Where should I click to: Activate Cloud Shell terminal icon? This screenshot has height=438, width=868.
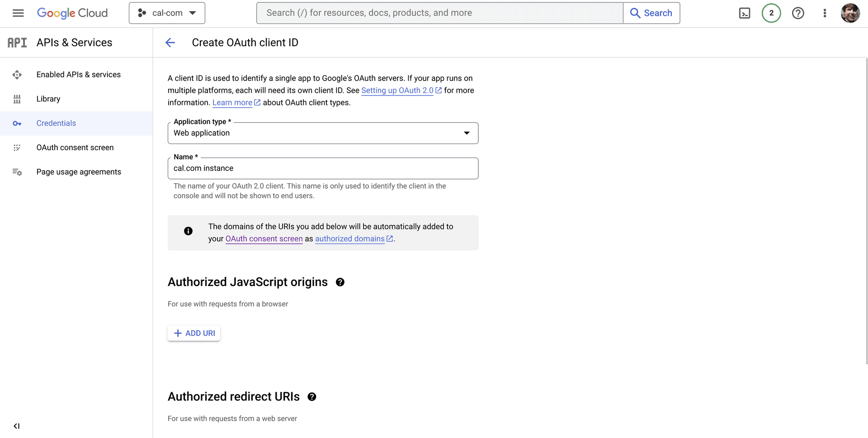coord(744,13)
